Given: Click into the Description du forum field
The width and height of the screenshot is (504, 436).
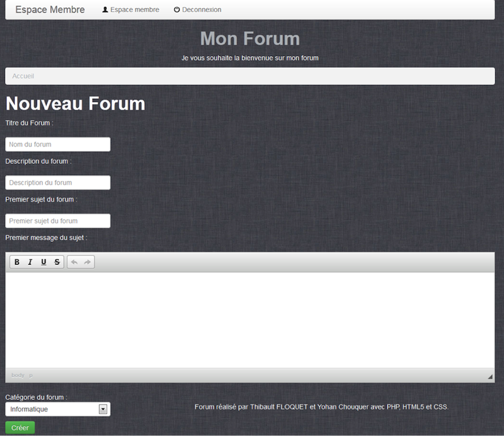Looking at the screenshot, I should 58,183.
